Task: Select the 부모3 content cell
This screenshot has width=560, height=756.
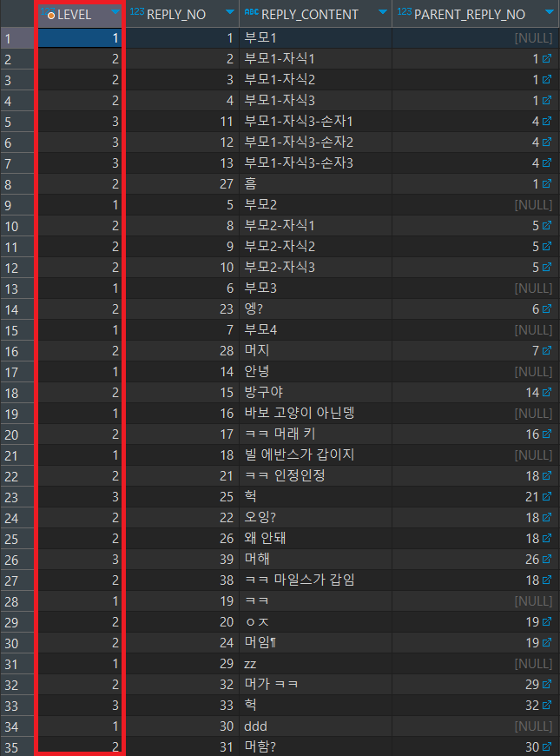Action: coord(315,288)
